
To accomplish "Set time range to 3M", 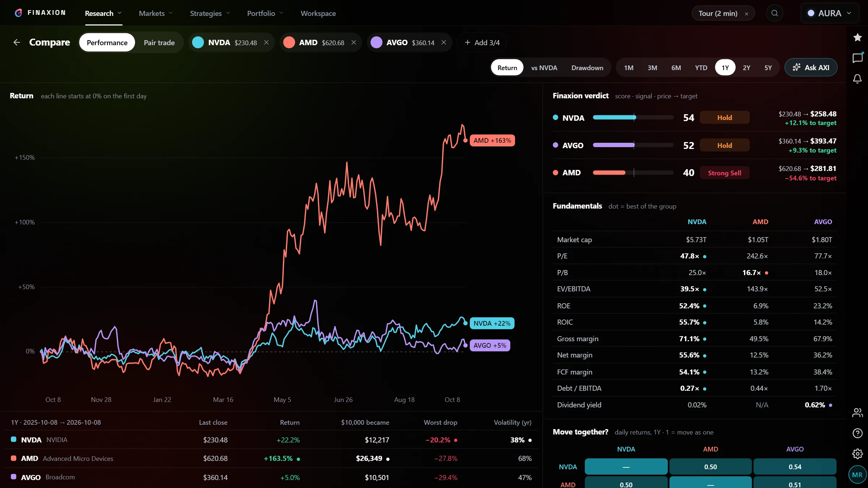I will click(652, 68).
